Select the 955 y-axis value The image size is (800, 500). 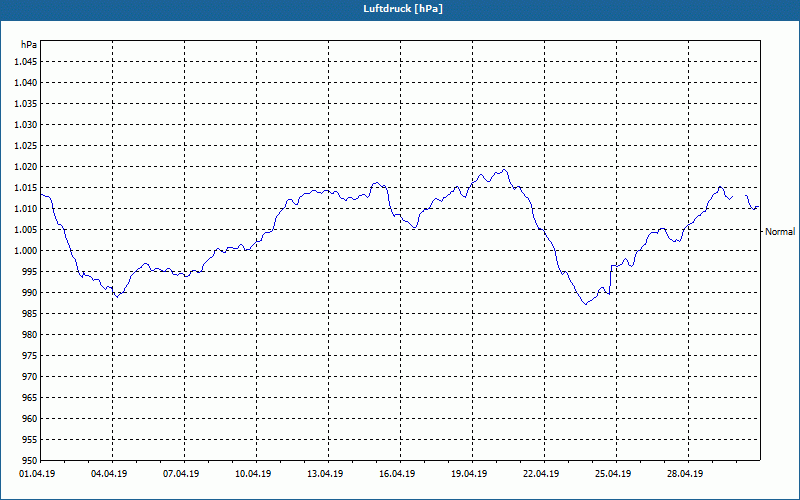31,440
